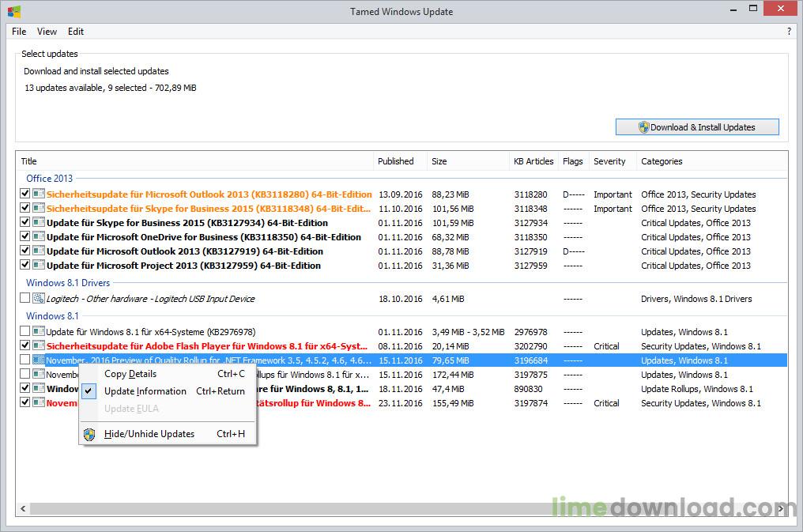This screenshot has height=532, width=803.
Task: Toggle Update Information in the context menu
Action: [168, 391]
